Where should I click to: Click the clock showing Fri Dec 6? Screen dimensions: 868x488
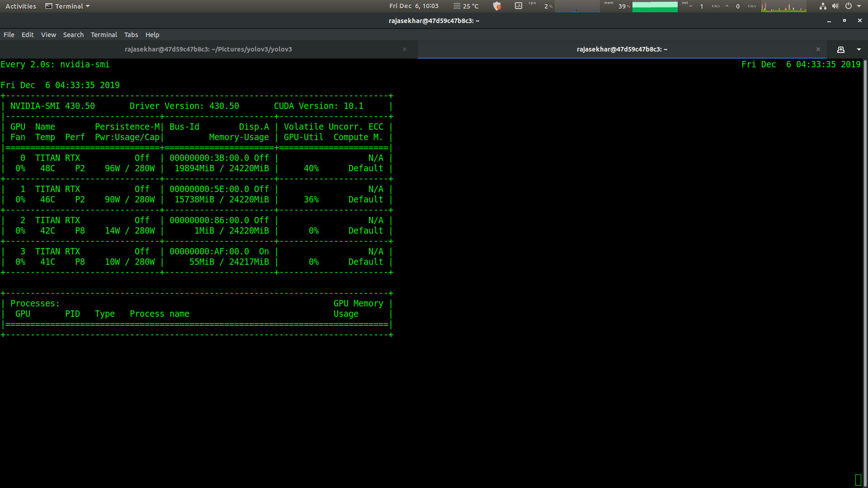414,6
